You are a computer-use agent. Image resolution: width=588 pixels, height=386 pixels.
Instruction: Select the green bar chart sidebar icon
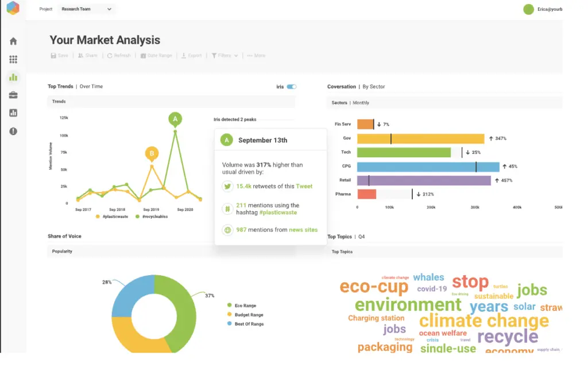pos(13,77)
